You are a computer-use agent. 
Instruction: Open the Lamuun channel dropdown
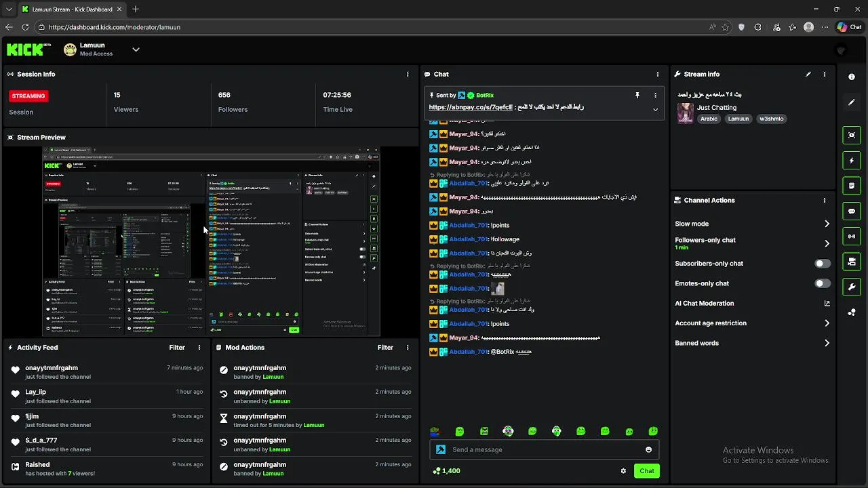(136, 49)
